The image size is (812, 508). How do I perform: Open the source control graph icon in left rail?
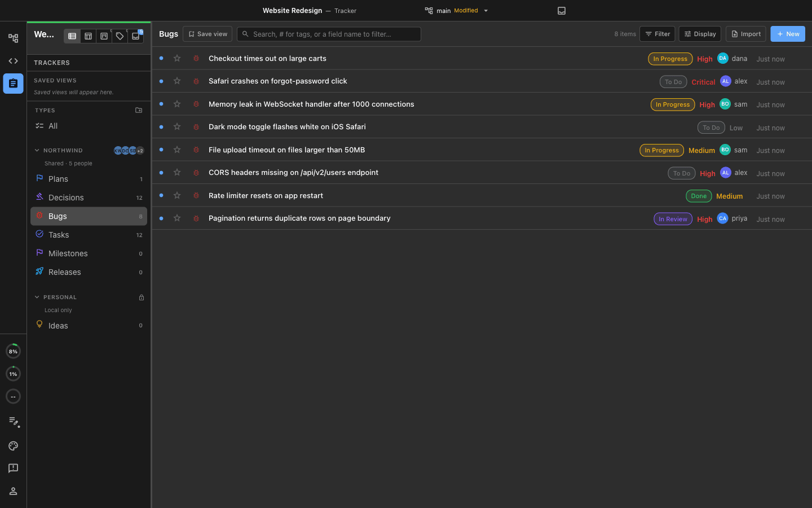point(13,38)
